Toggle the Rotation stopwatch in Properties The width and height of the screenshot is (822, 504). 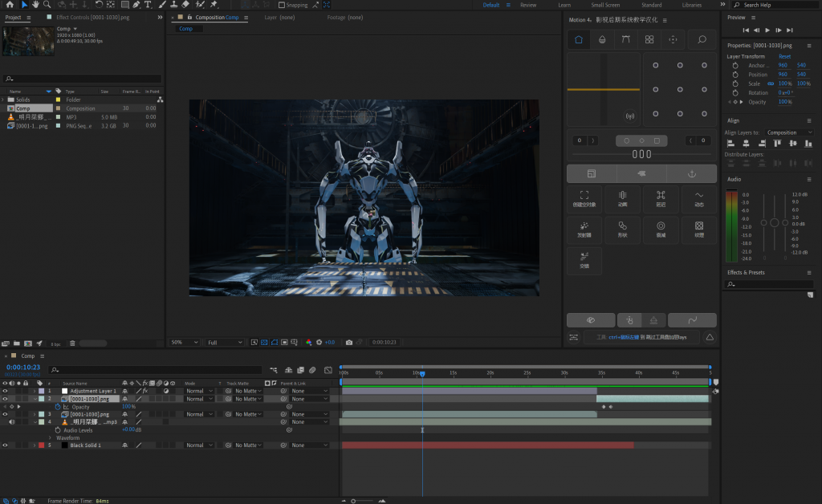735,93
